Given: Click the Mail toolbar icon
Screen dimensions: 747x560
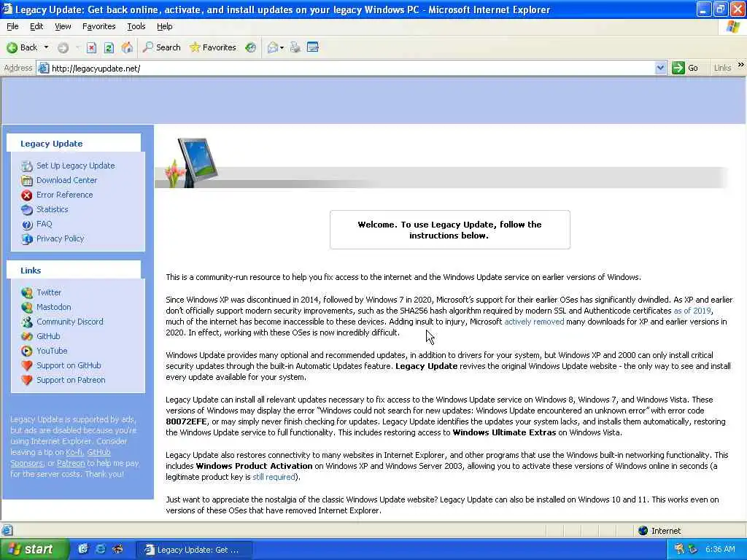Looking at the screenshot, I should point(273,47).
